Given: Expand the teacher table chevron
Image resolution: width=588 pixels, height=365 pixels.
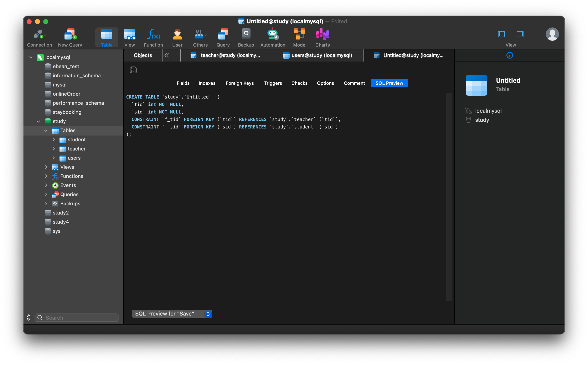Looking at the screenshot, I should (54, 149).
